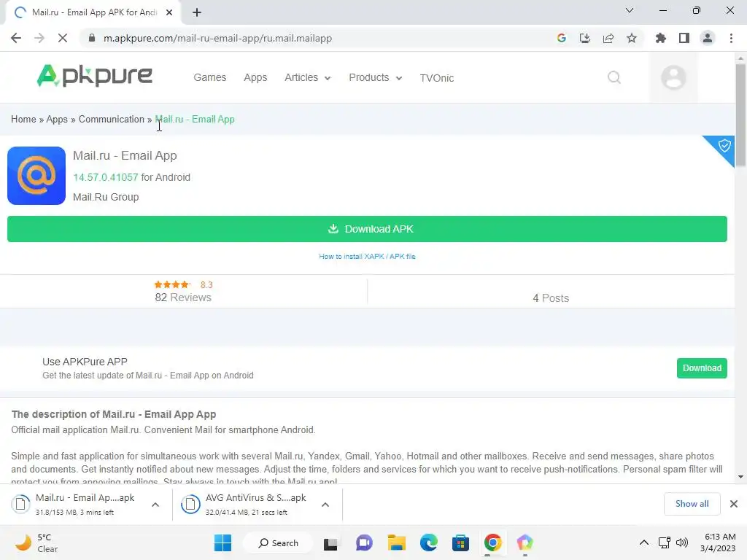This screenshot has height=560, width=747.
Task: Click the Chrome taskbar icon
Action: [493, 542]
